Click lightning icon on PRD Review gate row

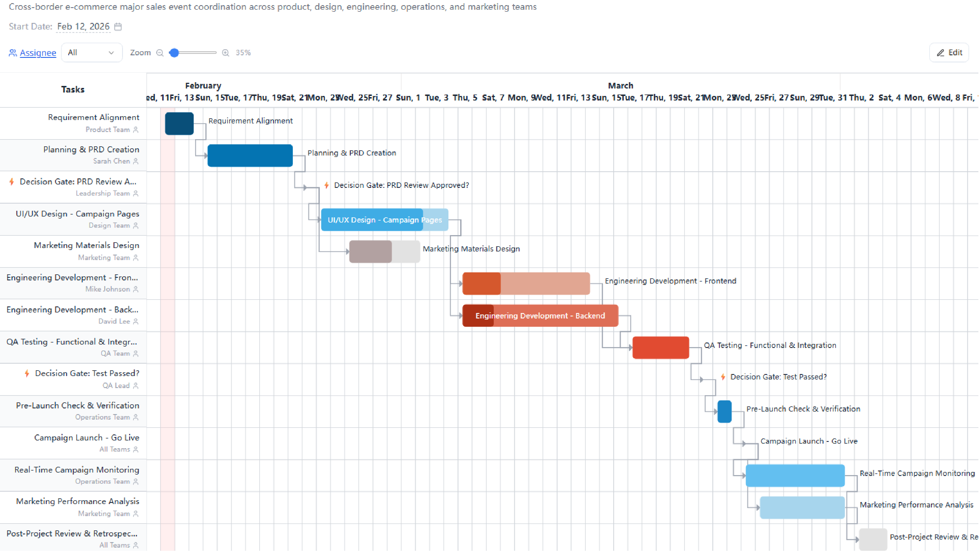pyautogui.click(x=12, y=181)
